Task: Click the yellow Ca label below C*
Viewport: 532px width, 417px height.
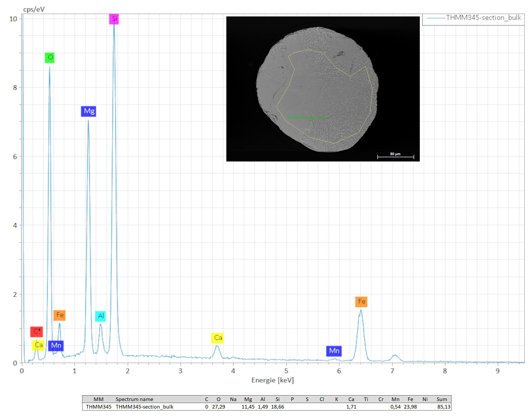Action: 38,345
